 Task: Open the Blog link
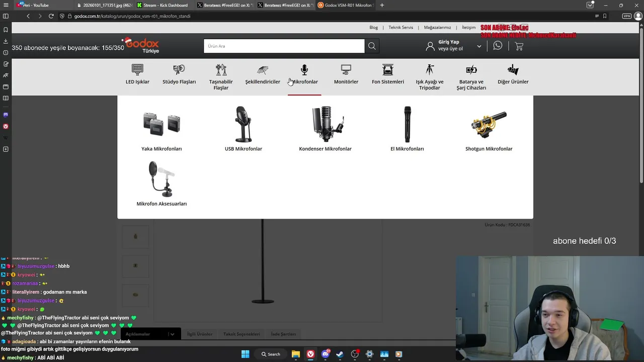373,28
